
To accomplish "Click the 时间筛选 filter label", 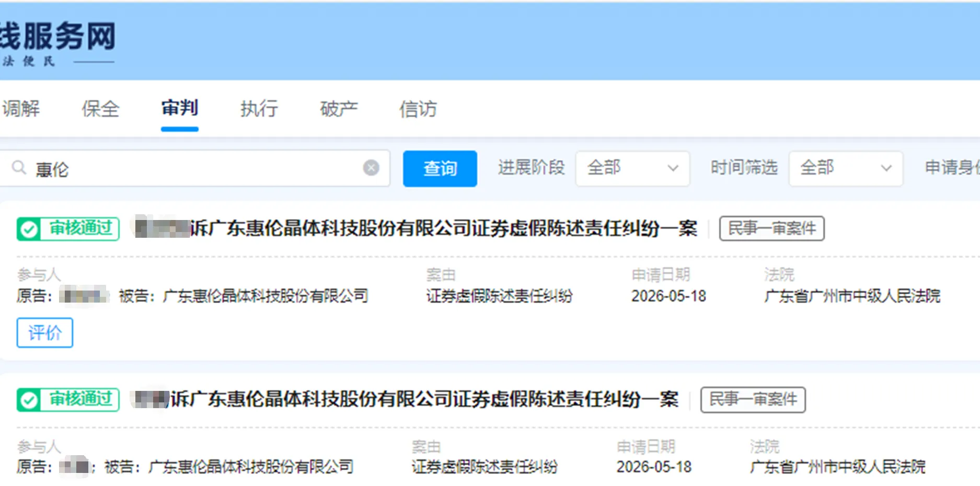I will (x=744, y=168).
